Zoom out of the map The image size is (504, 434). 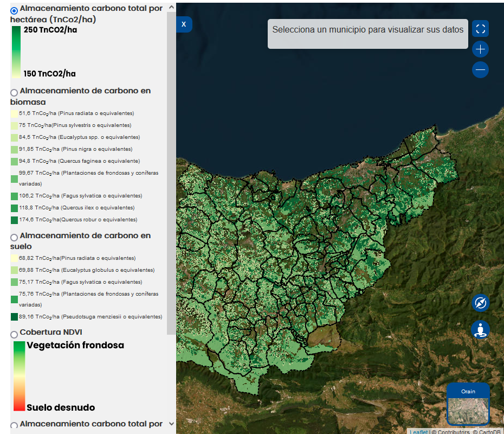pyautogui.click(x=480, y=69)
